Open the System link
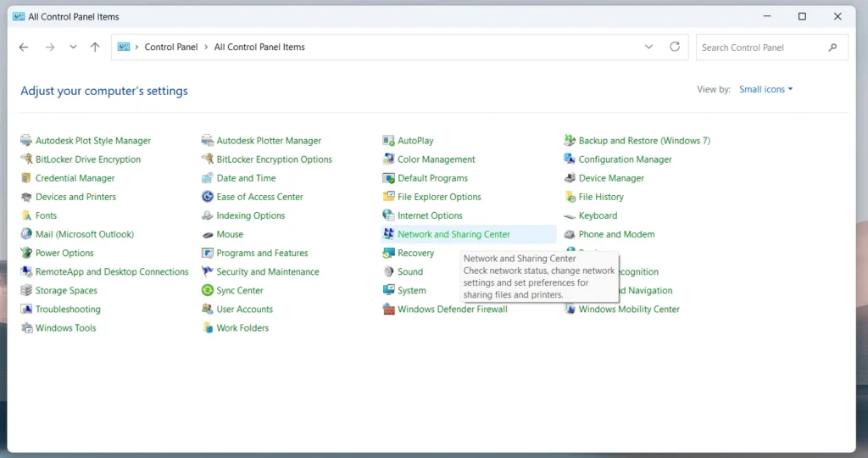Viewport: 868px width, 458px height. click(x=412, y=291)
